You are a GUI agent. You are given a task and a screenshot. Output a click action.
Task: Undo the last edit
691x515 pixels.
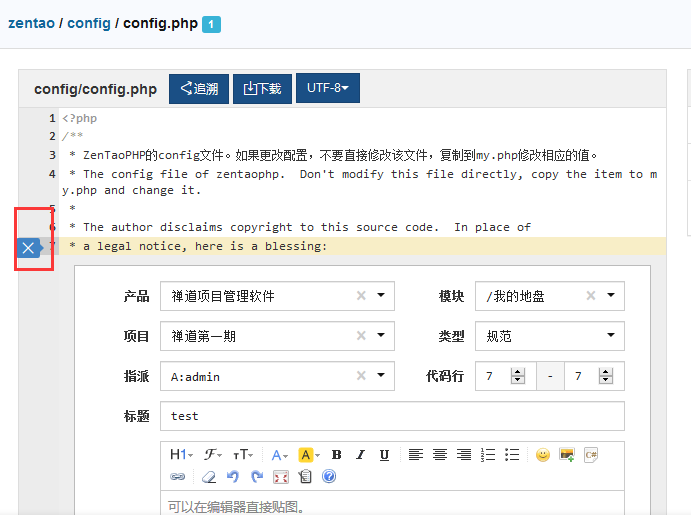click(x=233, y=476)
